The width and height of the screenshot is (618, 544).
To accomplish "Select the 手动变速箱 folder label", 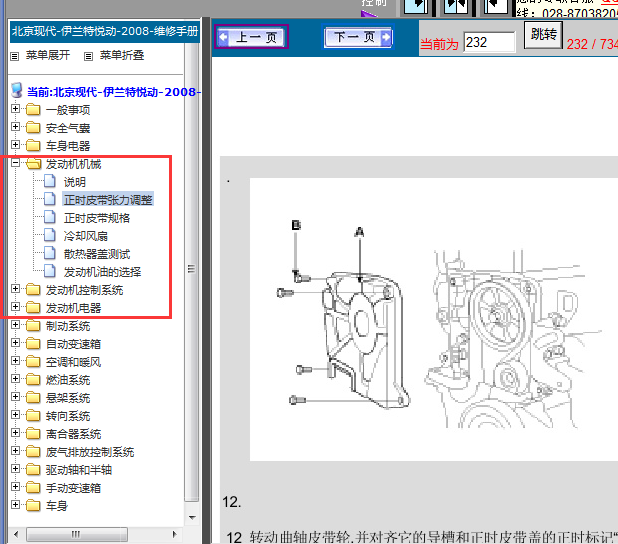I will coord(74,488).
